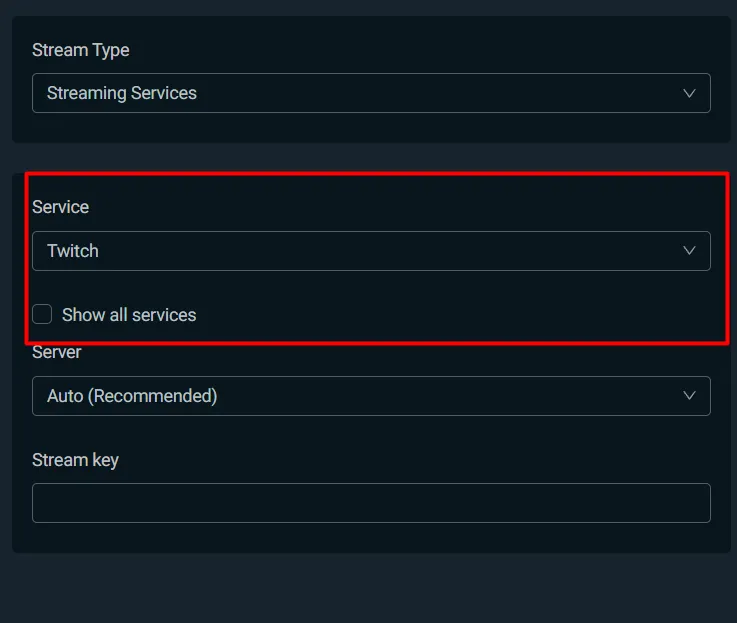Expand the Service dropdown showing Twitch
The width and height of the screenshot is (737, 623).
click(370, 251)
